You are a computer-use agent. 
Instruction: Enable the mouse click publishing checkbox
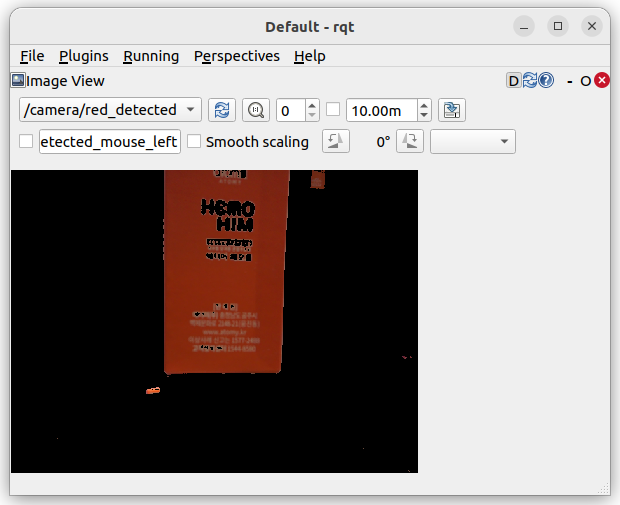(26, 141)
